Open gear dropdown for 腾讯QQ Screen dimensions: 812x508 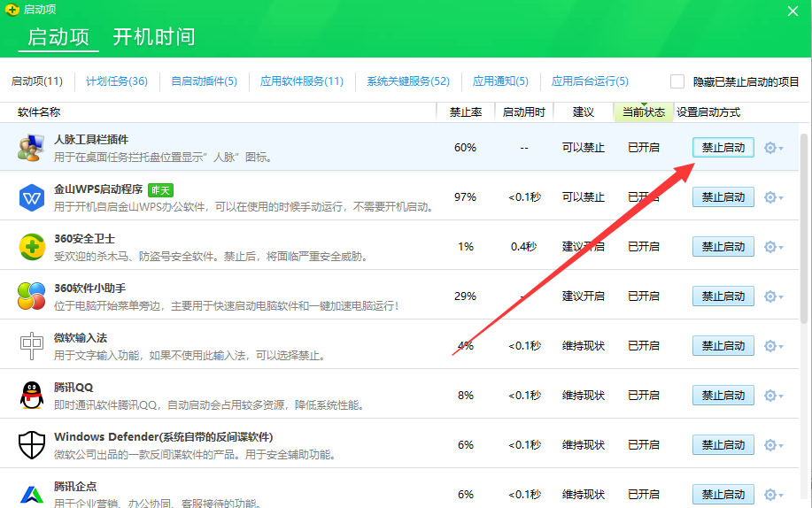click(x=773, y=396)
